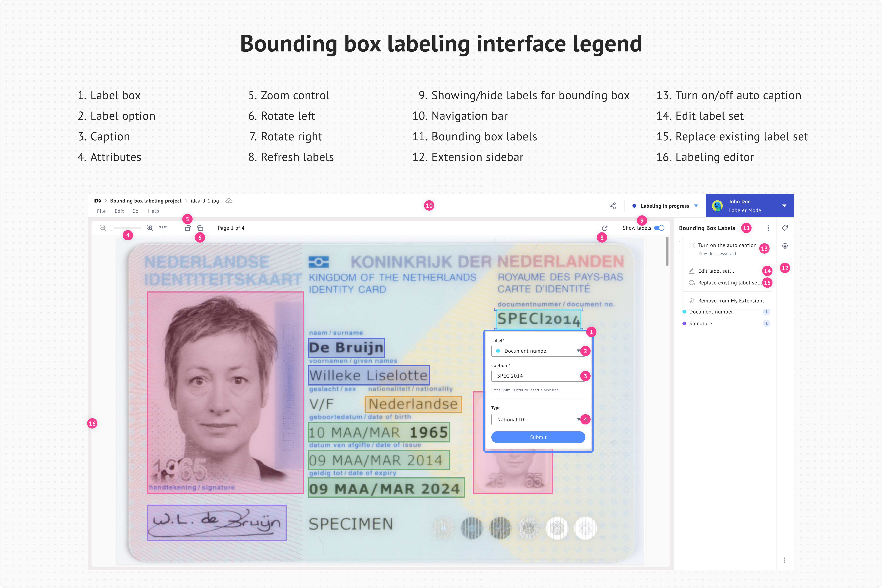Image resolution: width=882 pixels, height=588 pixels.
Task: Open the tag icon in extension sidebar
Action: tap(785, 228)
